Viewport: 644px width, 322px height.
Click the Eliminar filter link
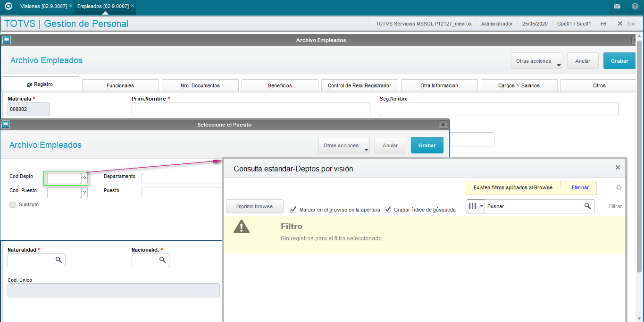point(580,187)
